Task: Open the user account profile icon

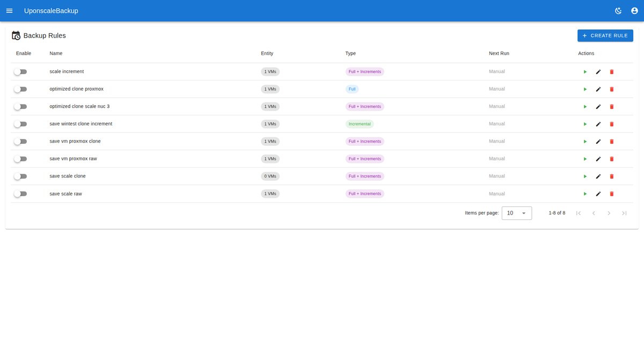Action: [x=634, y=11]
